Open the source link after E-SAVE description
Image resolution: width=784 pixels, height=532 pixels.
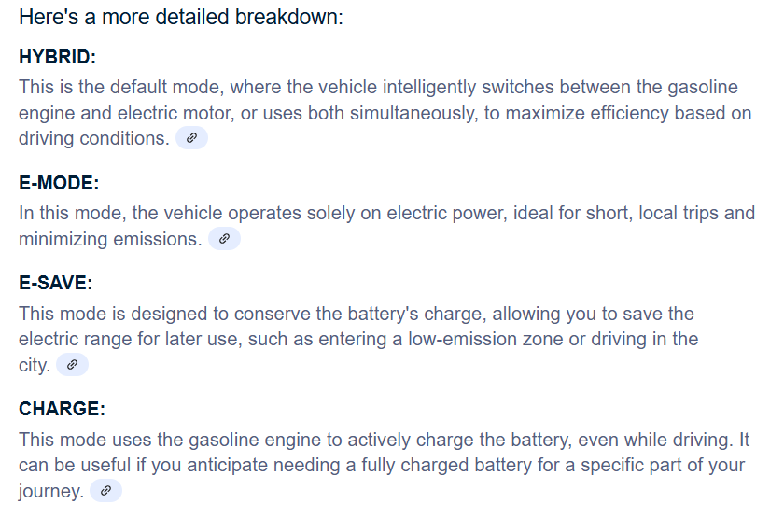tap(72, 365)
